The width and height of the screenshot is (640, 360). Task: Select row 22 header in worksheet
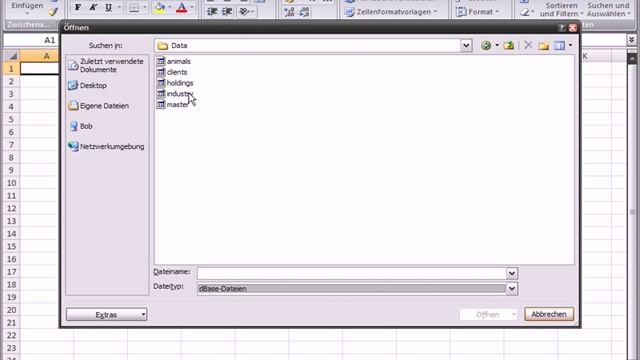click(x=11, y=336)
